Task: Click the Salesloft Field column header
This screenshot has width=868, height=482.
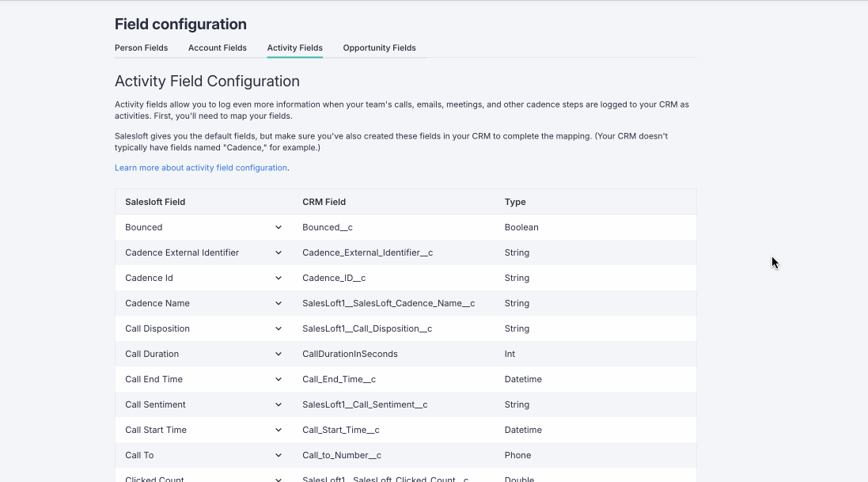Action: click(x=155, y=202)
